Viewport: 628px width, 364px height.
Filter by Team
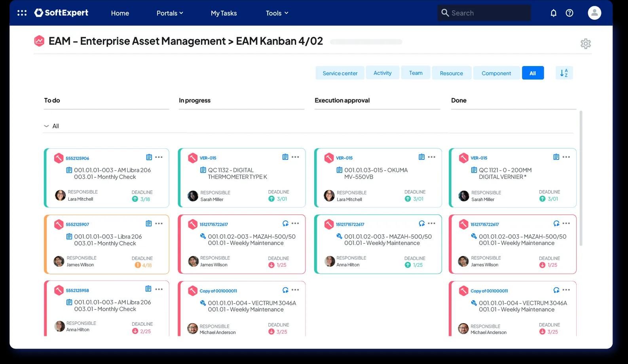point(416,73)
